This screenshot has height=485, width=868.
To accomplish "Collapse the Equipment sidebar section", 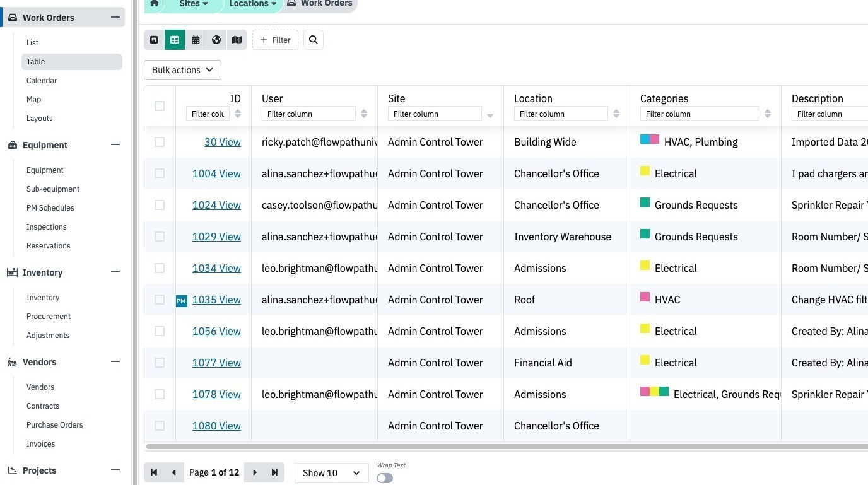I will click(115, 145).
